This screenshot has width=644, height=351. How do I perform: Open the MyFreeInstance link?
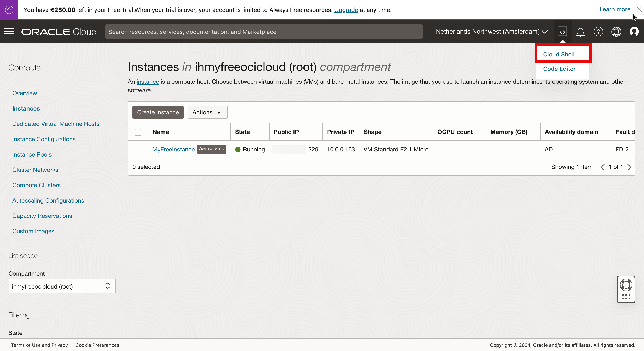(173, 149)
